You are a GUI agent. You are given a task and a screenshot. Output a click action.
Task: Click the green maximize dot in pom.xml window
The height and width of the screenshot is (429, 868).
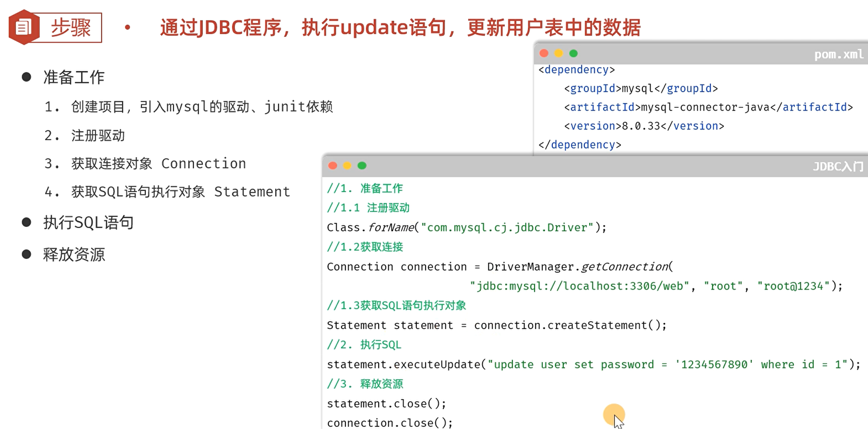(x=573, y=53)
